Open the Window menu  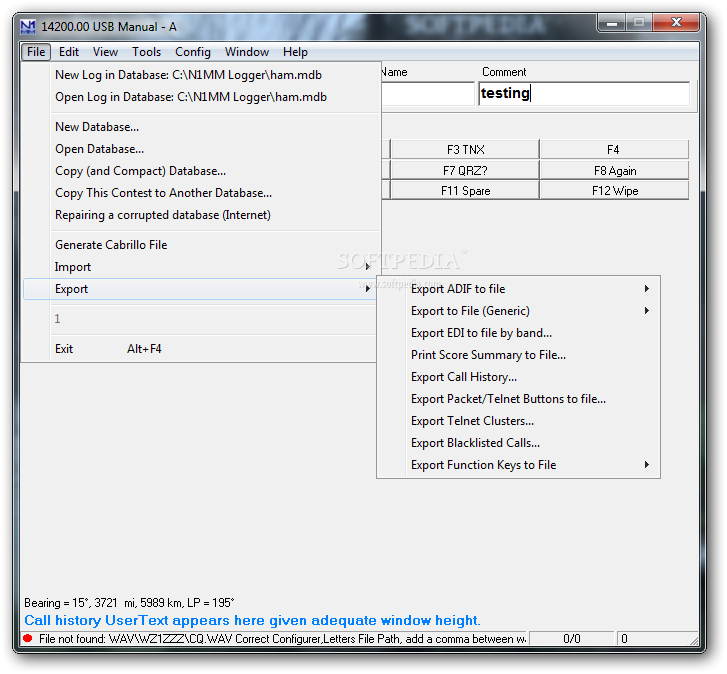coord(247,51)
